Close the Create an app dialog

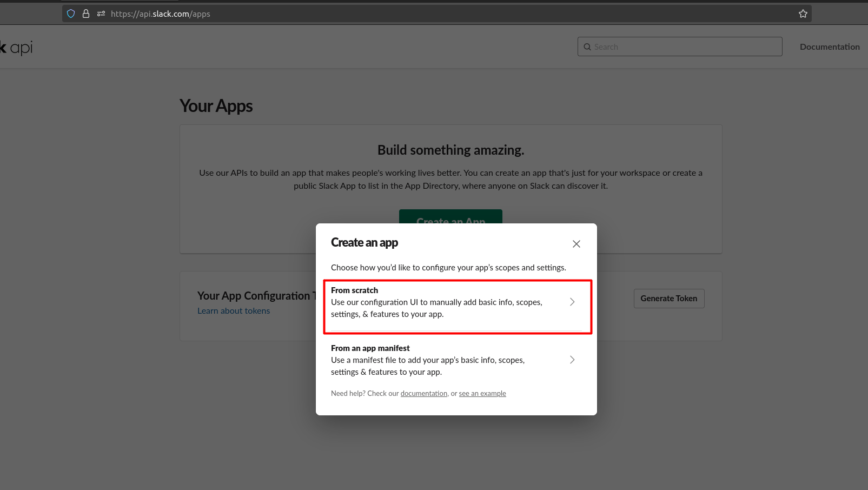[x=577, y=244]
